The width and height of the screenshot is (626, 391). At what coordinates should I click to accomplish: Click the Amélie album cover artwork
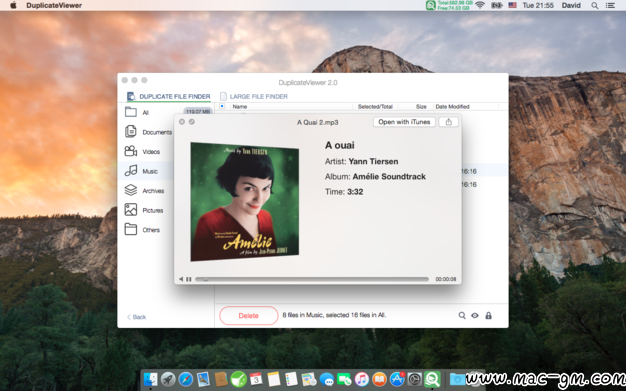[245, 202]
